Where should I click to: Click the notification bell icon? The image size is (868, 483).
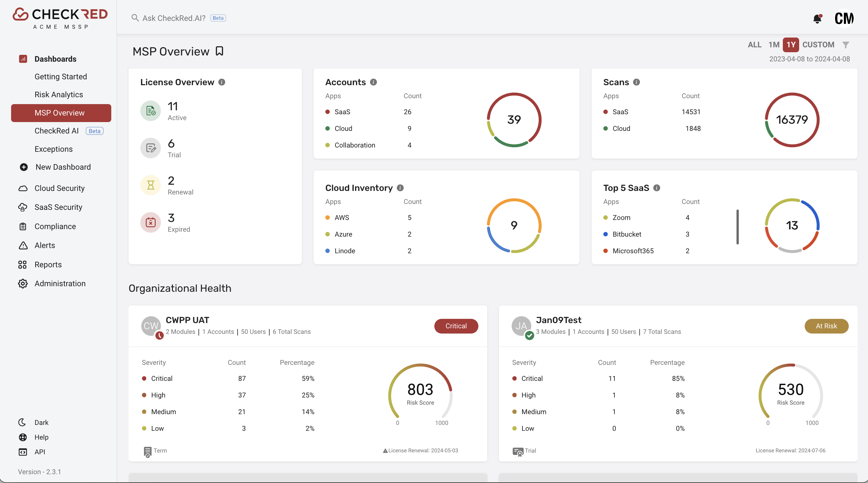(817, 19)
